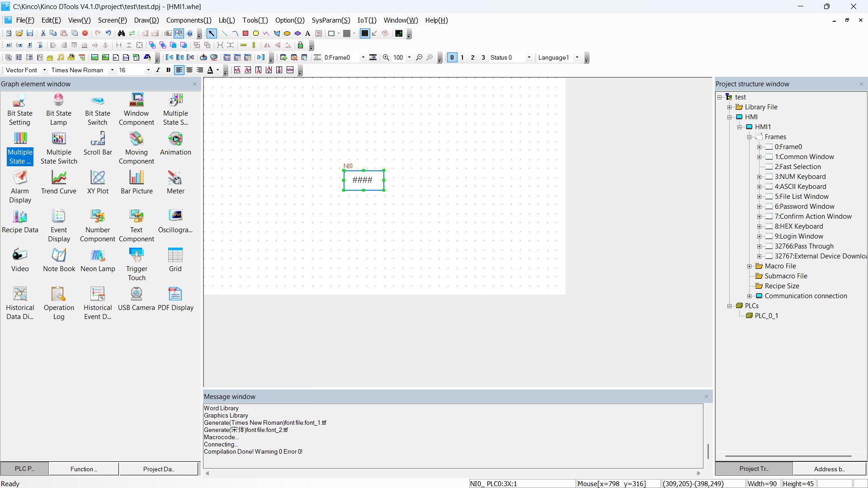Switch to the Address b.. tab
868x488 pixels.
tap(829, 469)
